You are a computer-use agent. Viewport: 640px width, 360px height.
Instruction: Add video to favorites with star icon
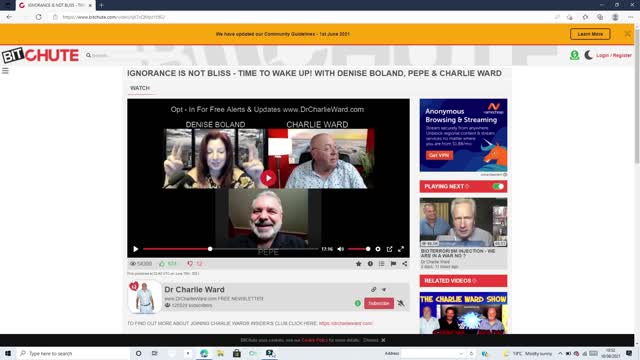coord(358,264)
